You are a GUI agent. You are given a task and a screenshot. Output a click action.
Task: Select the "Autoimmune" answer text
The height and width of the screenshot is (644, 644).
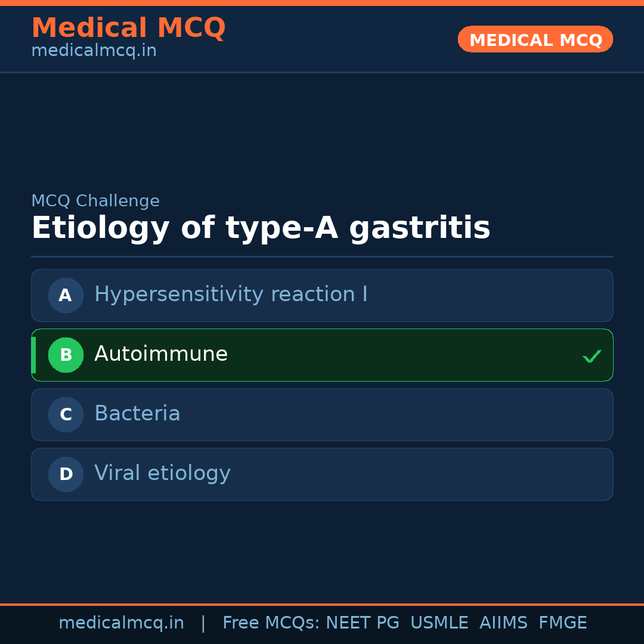coord(161,354)
